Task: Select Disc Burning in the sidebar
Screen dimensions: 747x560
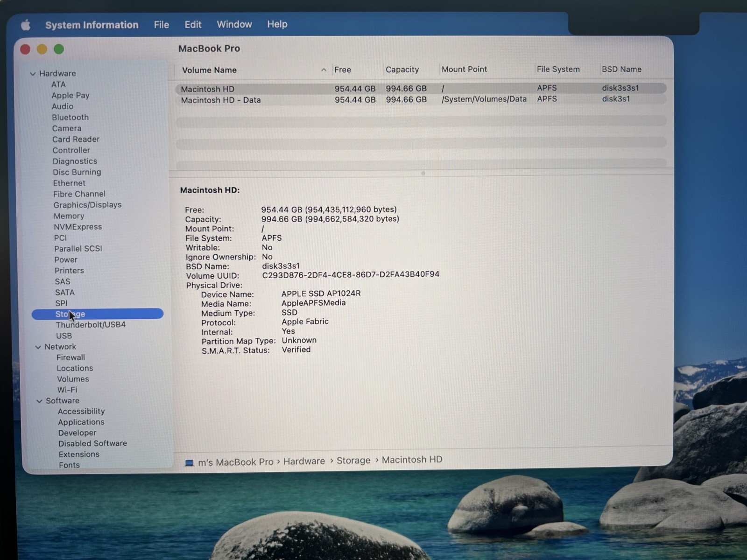Action: pos(77,172)
